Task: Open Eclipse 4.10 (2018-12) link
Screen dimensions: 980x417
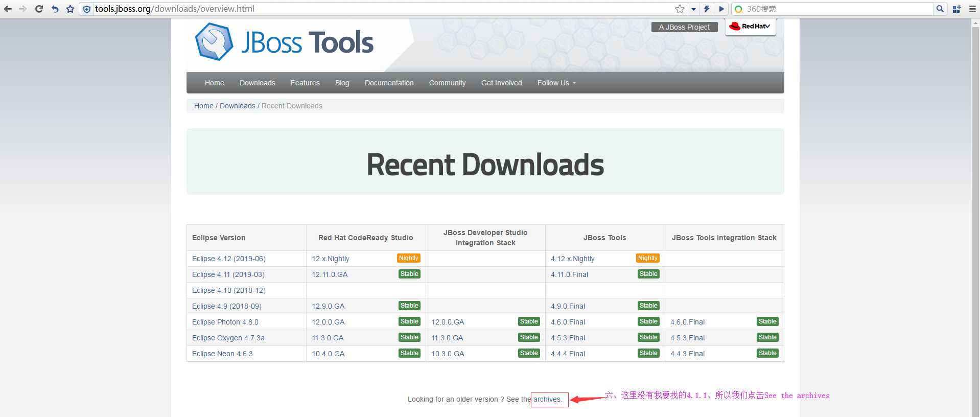Action: tap(229, 290)
